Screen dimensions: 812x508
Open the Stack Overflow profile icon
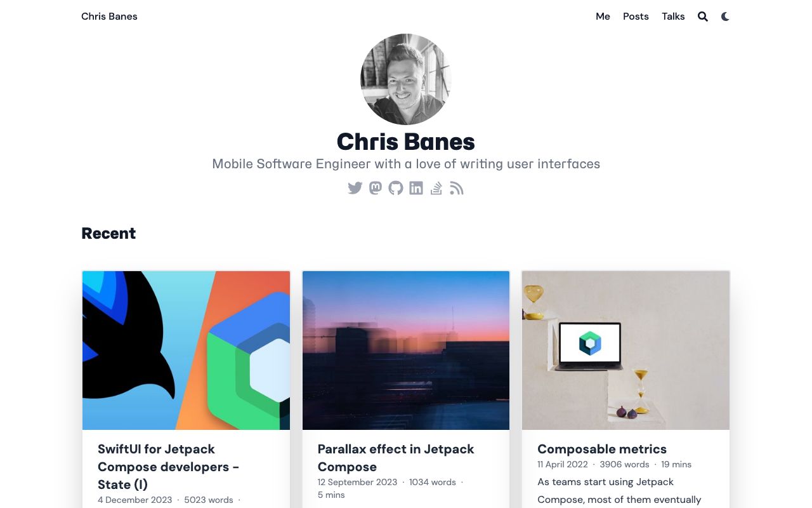(x=436, y=188)
